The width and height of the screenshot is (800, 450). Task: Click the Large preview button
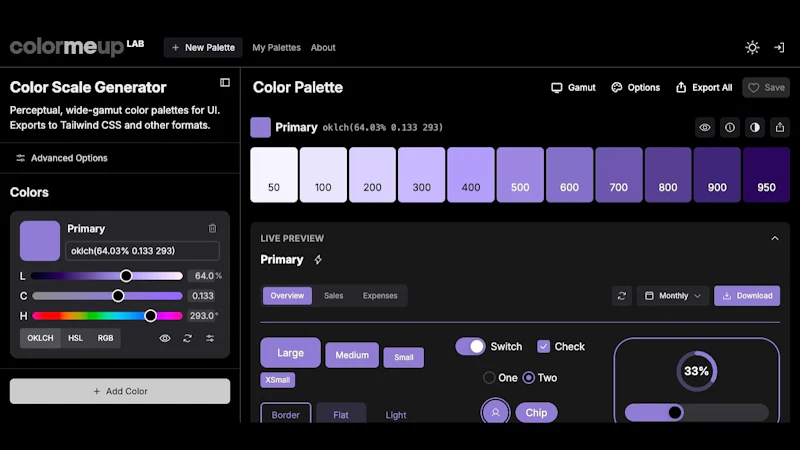290,353
